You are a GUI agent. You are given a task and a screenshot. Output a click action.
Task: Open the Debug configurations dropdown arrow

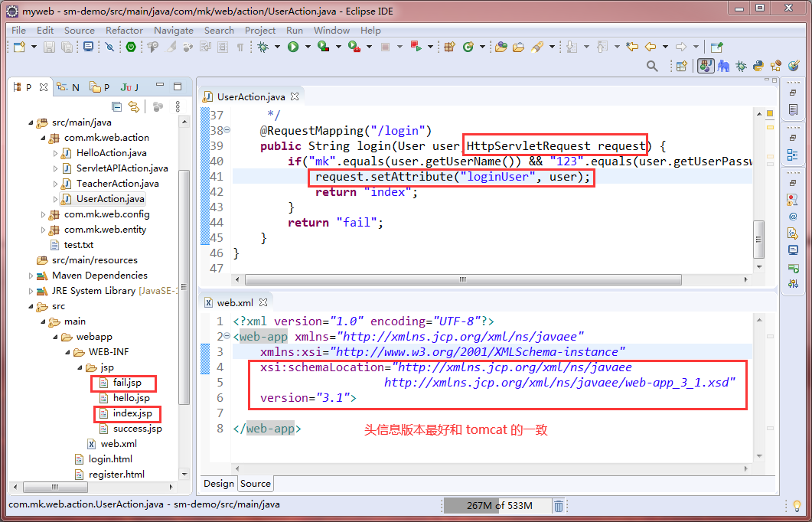[277, 47]
